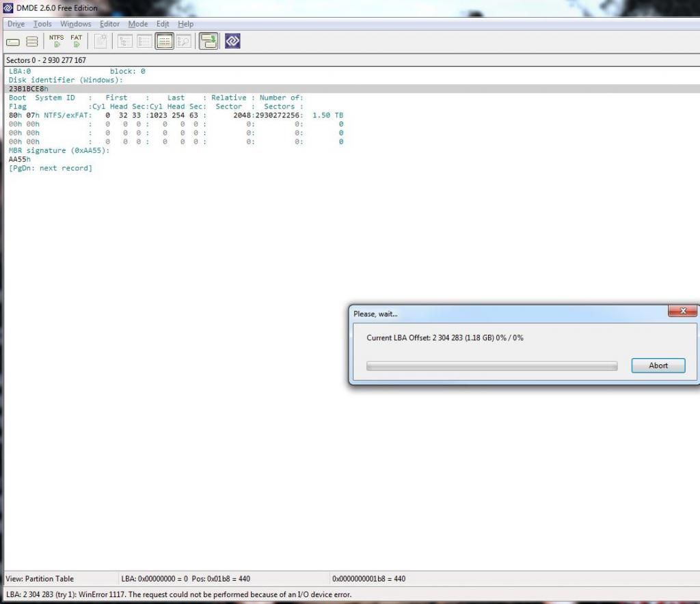Expand the Editor menu

[109, 24]
